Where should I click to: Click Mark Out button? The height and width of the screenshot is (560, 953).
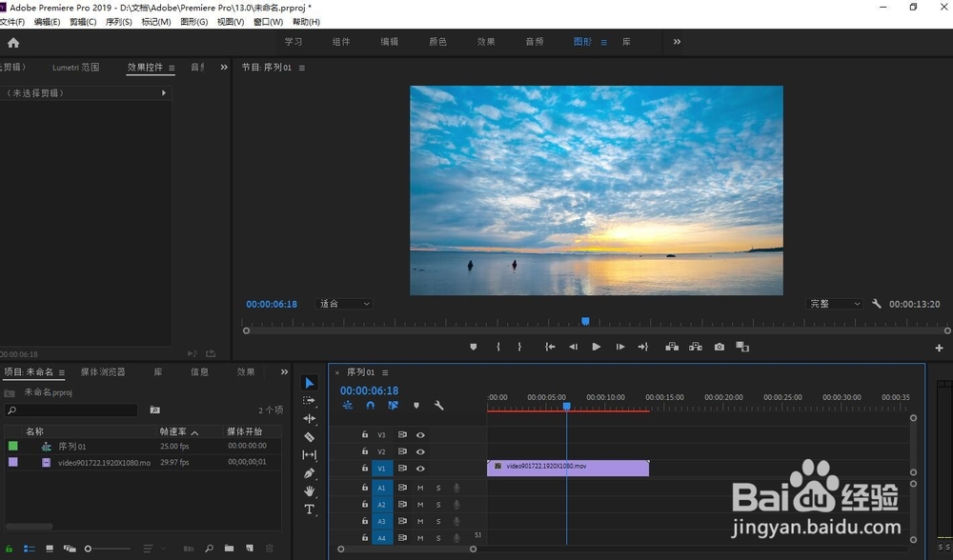[x=519, y=347]
